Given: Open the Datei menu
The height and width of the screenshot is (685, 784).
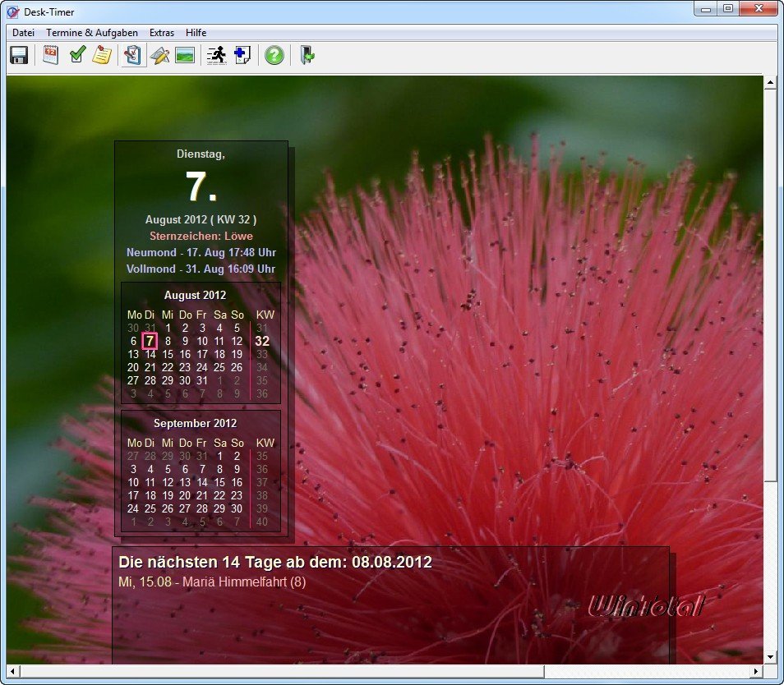Looking at the screenshot, I should tap(23, 33).
